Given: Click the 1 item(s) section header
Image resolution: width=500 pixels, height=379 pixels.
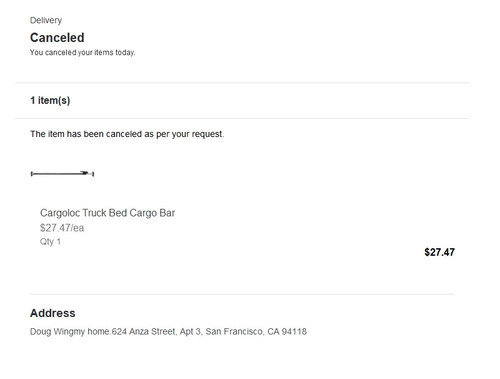Looking at the screenshot, I should click(x=50, y=100).
